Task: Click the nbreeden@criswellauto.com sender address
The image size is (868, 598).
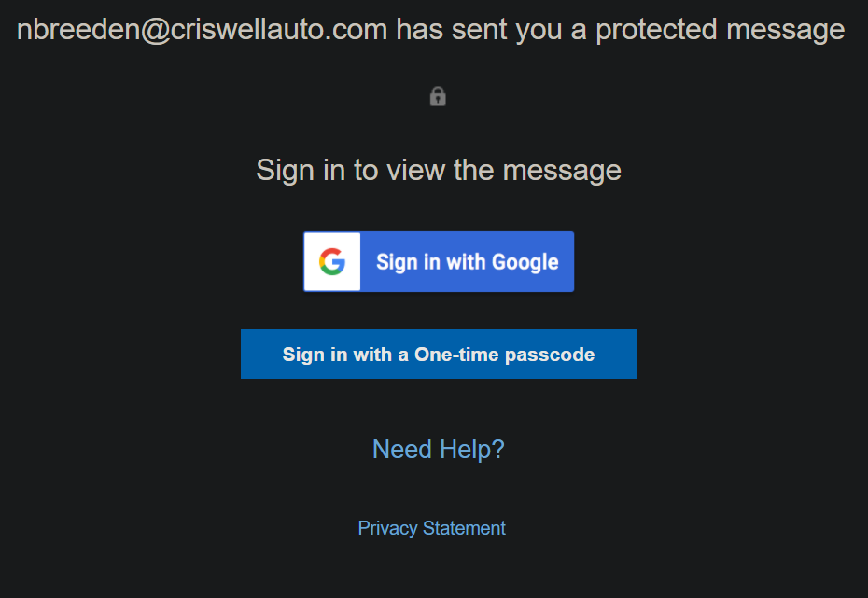Action: [202, 29]
